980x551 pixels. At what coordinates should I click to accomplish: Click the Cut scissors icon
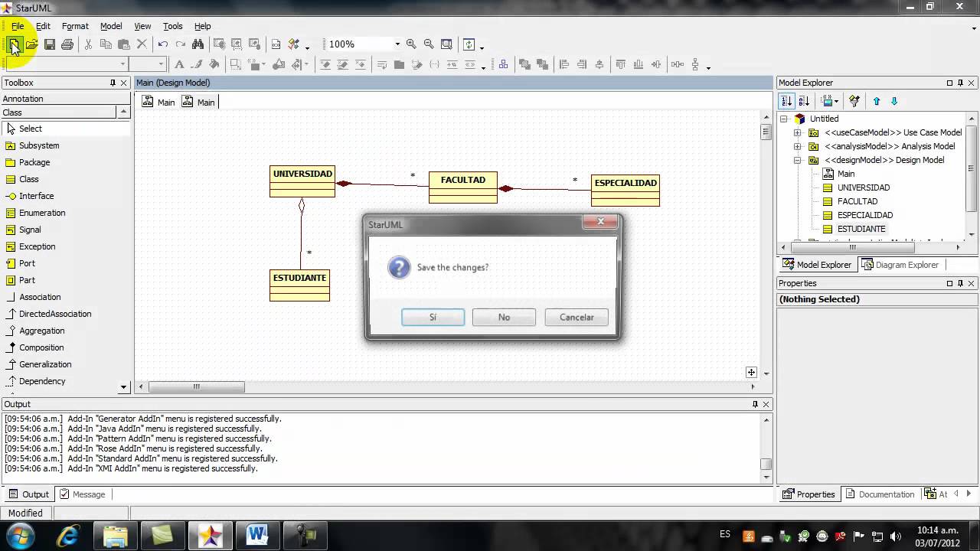point(88,44)
